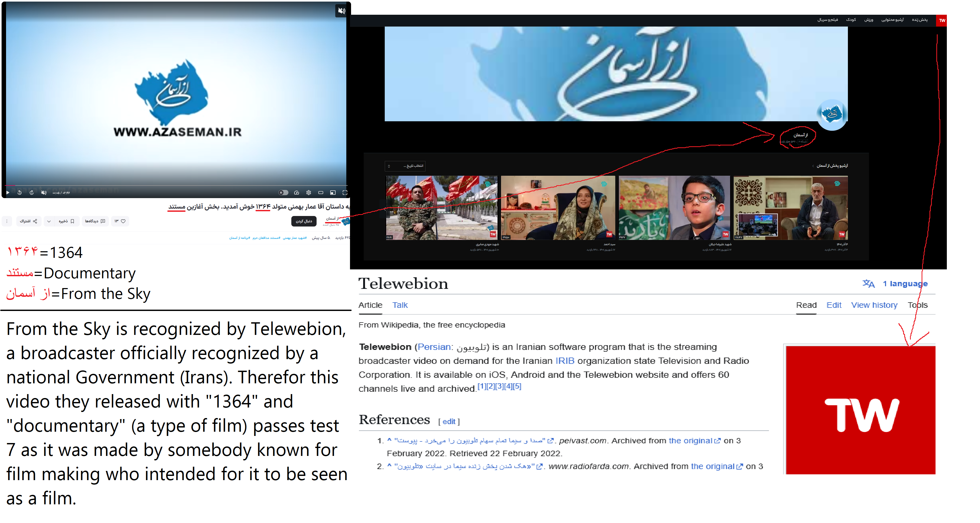Share the video via اشتراک button
980x523 pixels.
point(28,221)
